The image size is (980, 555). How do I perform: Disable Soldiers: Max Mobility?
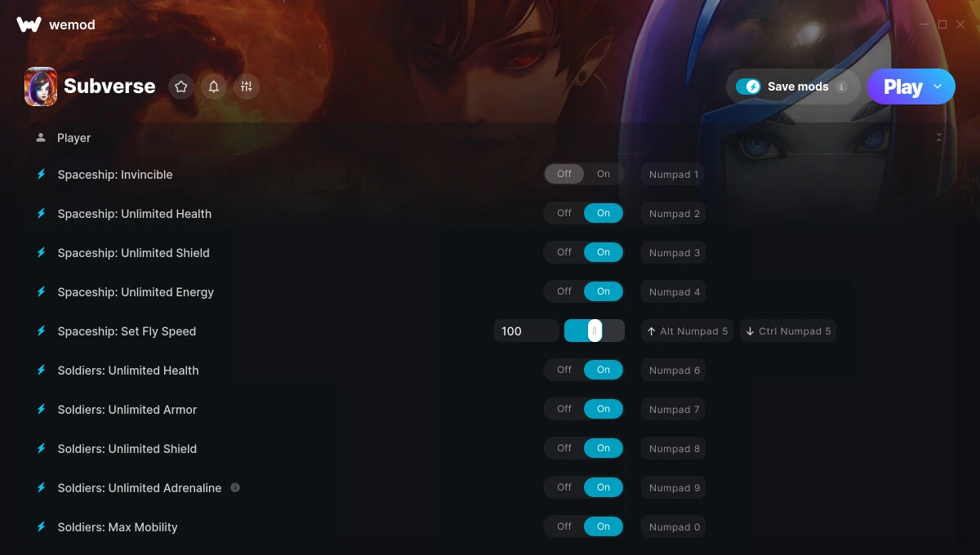pyautogui.click(x=564, y=526)
